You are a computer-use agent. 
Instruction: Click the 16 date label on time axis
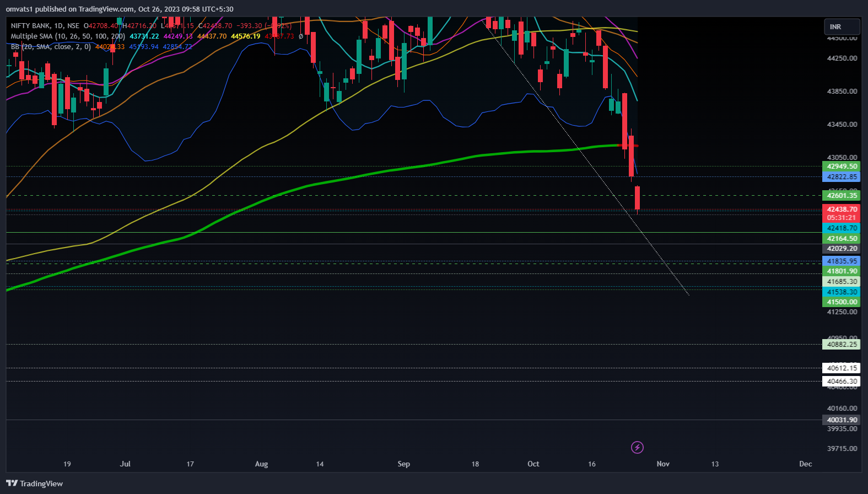point(592,464)
